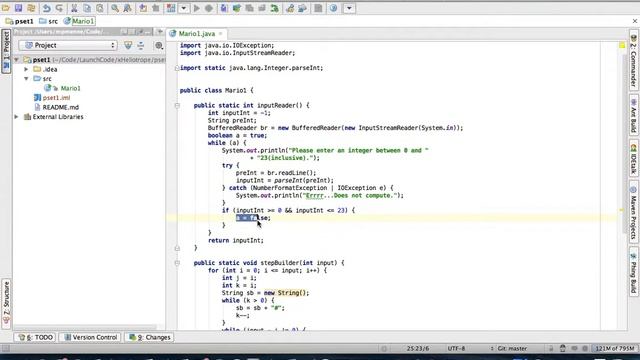
Task: Toggle the Maven Projects tool window
Action: coord(633,212)
